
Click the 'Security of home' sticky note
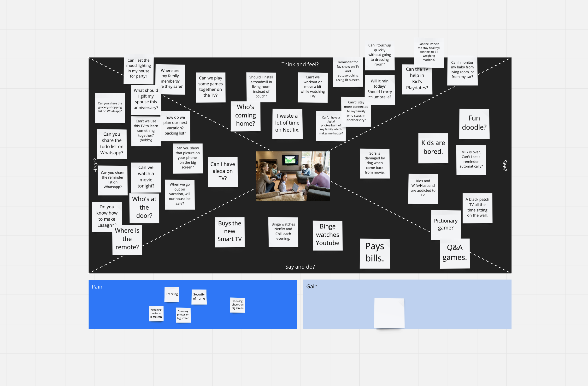click(x=199, y=296)
